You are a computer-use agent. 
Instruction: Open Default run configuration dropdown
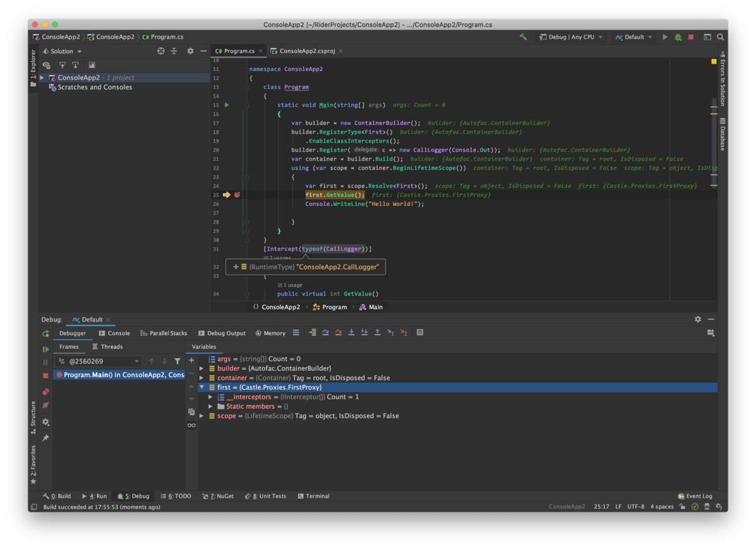click(634, 37)
